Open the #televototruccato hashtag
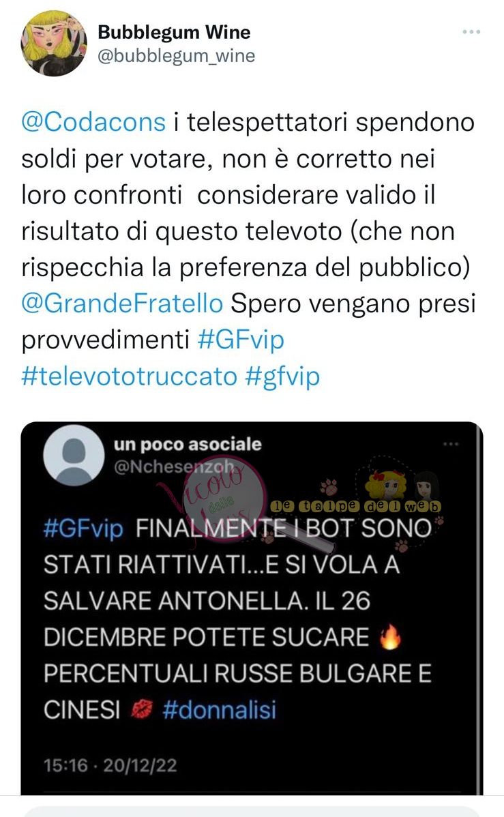Screen dimensions: 504x817 pyautogui.click(x=130, y=376)
